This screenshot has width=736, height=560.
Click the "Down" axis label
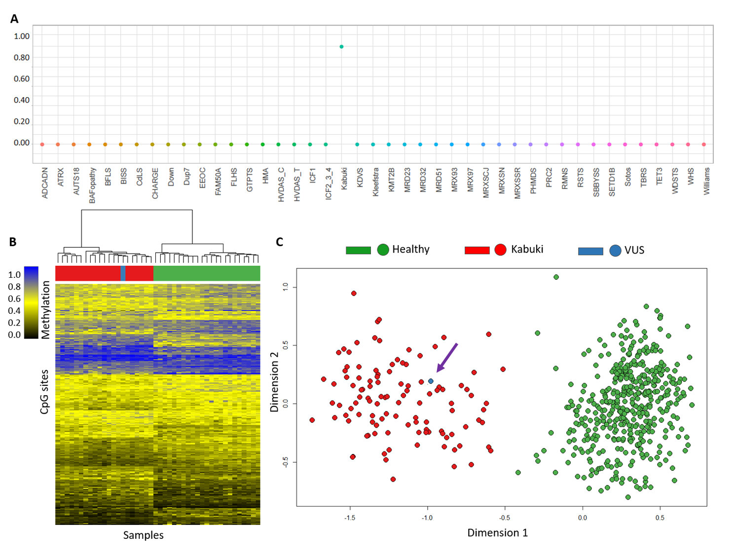pos(171,177)
